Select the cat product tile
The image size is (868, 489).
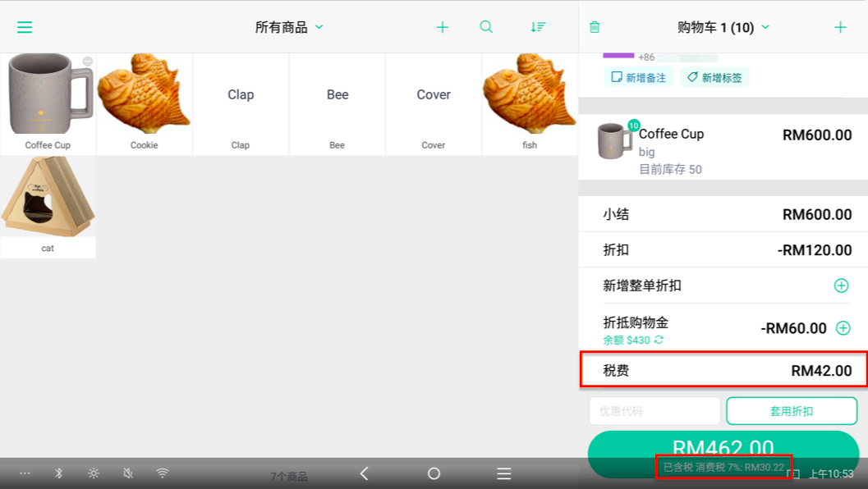[48, 208]
